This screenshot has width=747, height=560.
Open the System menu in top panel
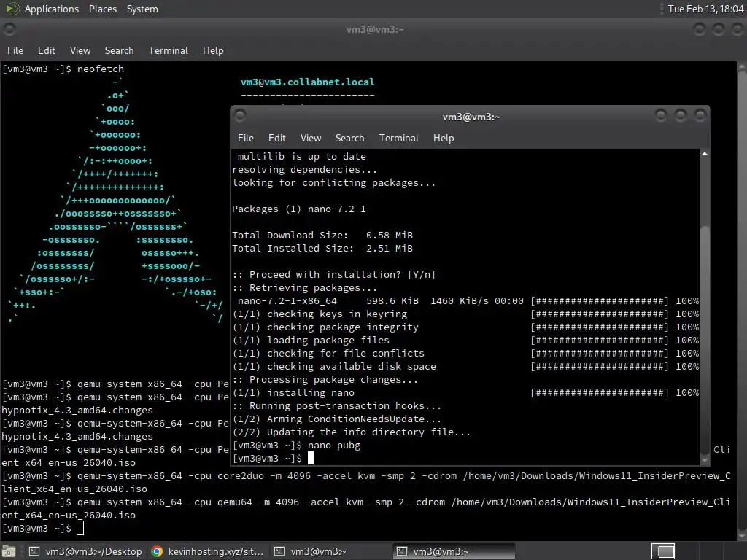[x=142, y=9]
